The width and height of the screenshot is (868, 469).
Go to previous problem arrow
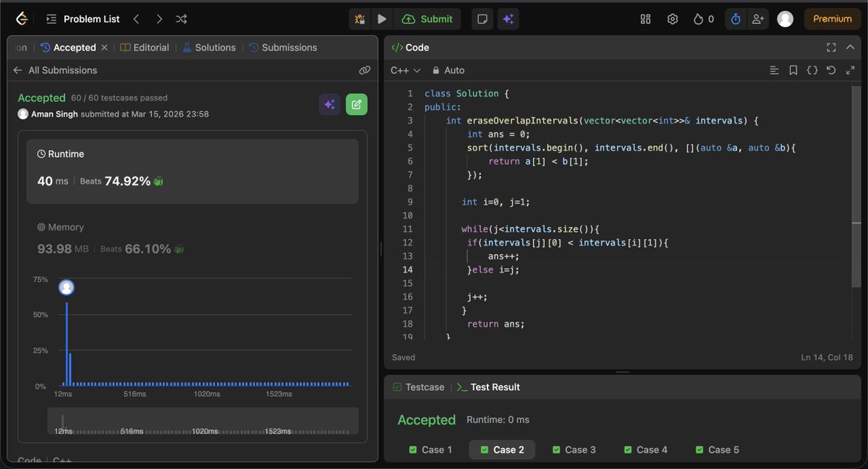(x=136, y=19)
